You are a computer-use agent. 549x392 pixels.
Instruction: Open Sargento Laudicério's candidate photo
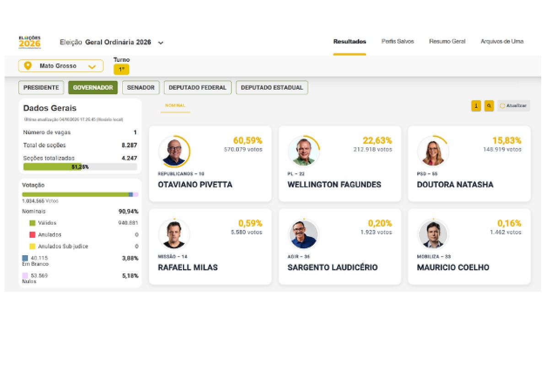click(304, 234)
